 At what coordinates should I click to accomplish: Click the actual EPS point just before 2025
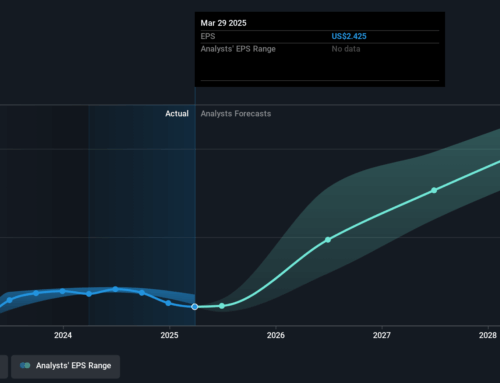(168, 303)
